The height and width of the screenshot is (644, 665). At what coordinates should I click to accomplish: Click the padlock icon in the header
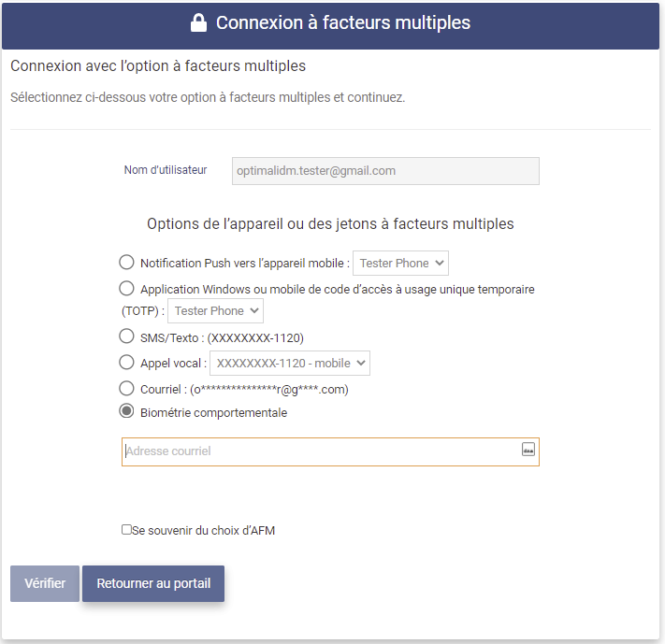click(198, 23)
